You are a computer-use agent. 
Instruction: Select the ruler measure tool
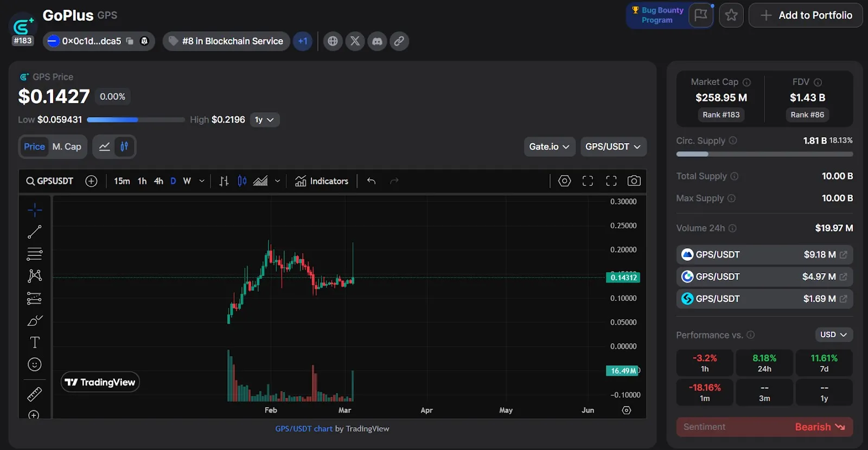pyautogui.click(x=35, y=394)
